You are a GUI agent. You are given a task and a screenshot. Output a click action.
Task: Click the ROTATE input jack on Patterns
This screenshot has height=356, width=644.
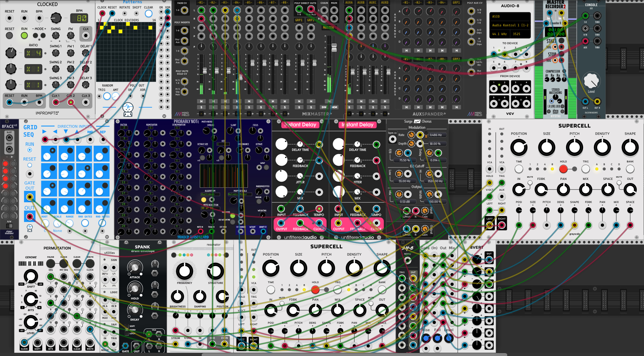coord(124,14)
